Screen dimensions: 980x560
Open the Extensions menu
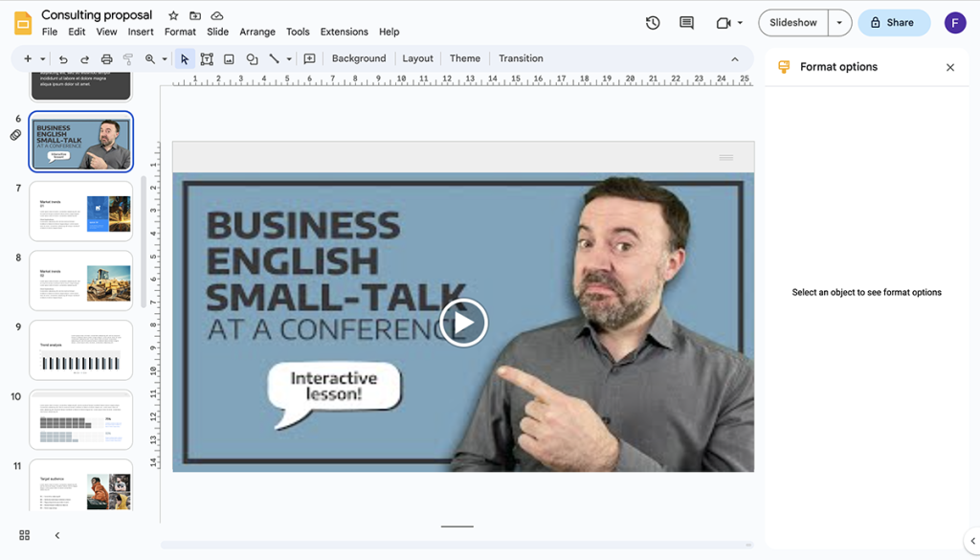pos(344,32)
